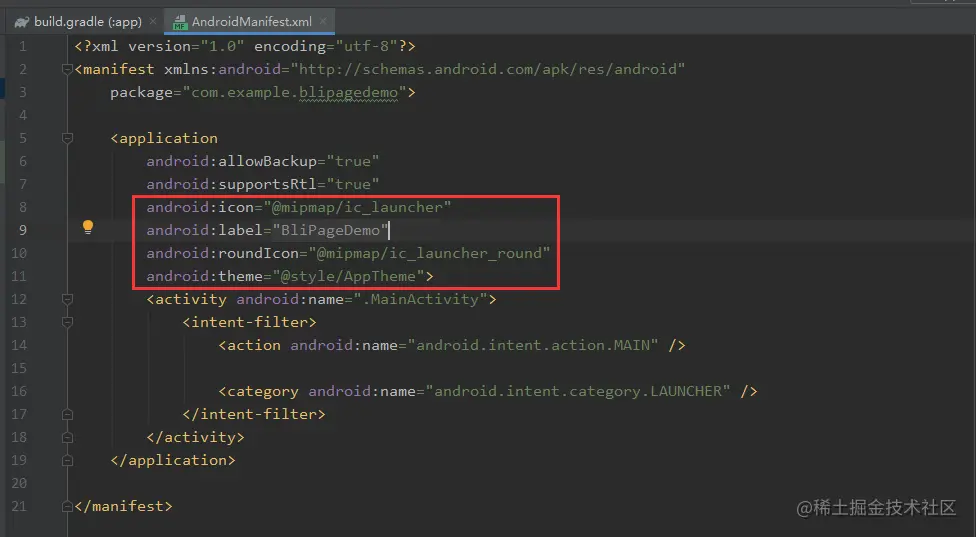976x537 pixels.
Task: Collapse the manifest tag fold on line 2
Action: tap(68, 70)
